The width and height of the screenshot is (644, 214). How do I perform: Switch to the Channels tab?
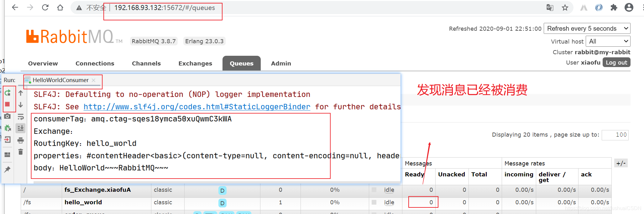coord(146,63)
